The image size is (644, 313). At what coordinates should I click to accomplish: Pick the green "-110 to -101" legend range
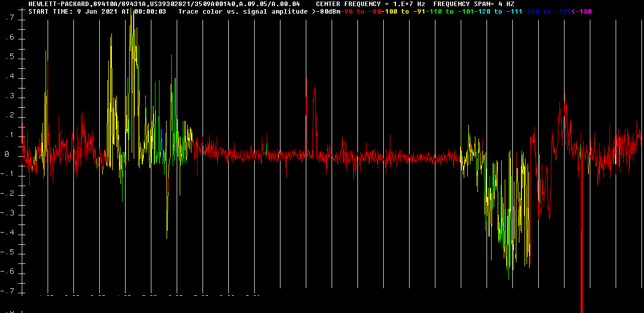(x=452, y=12)
